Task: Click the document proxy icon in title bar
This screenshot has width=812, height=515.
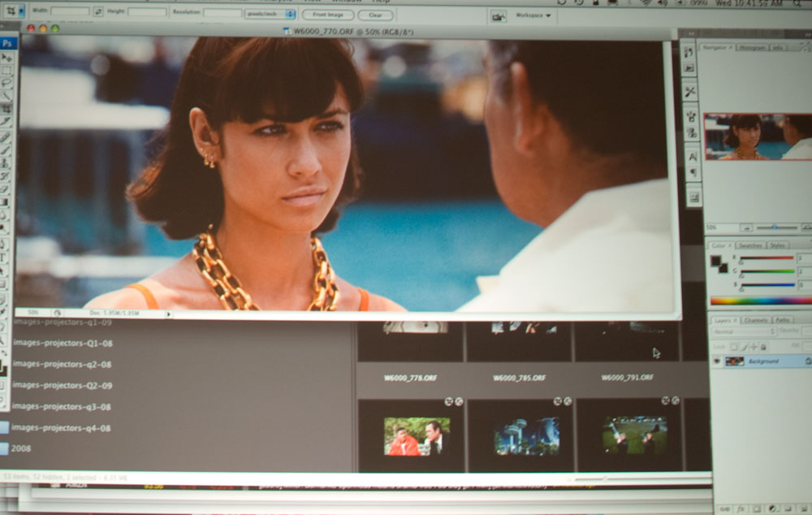Action: tap(287, 31)
